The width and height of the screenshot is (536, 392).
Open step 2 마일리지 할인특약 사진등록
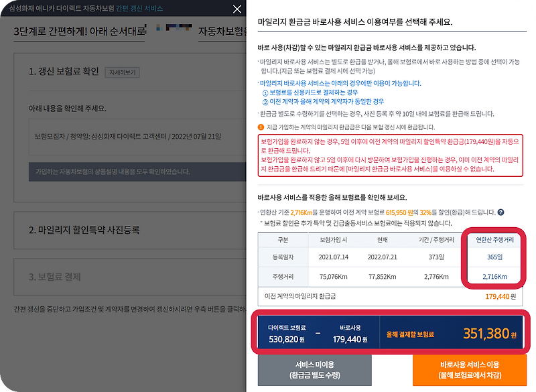[84, 230]
